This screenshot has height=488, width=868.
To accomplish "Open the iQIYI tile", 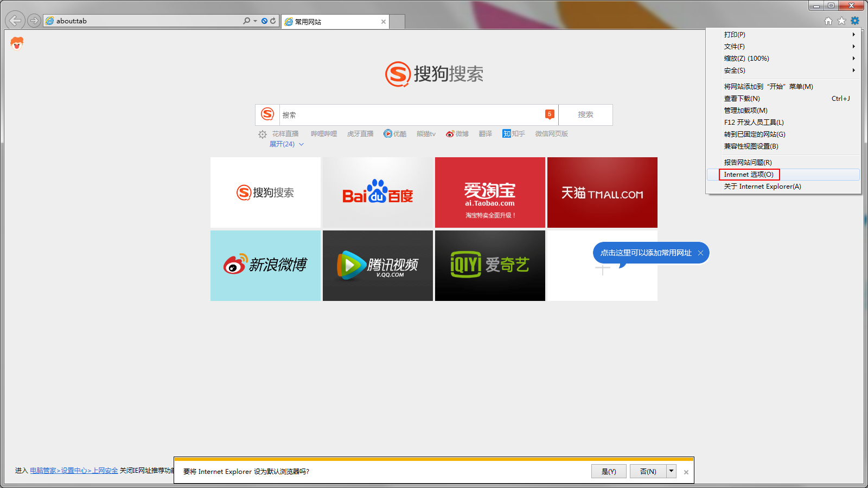I will 490,266.
